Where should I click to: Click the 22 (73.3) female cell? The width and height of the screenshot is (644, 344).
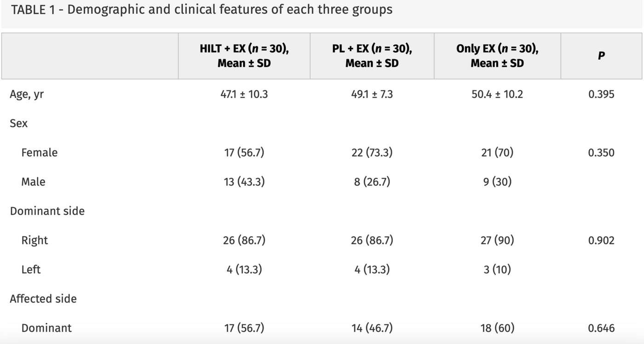[372, 152]
